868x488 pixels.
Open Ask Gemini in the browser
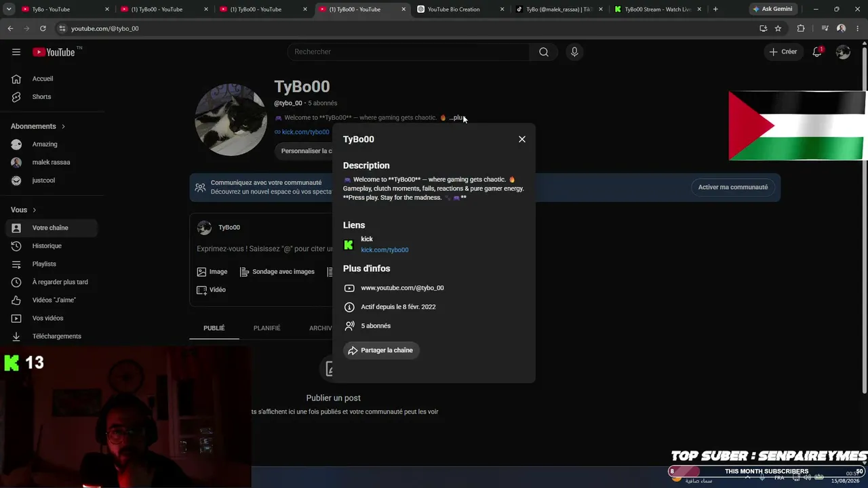(773, 9)
